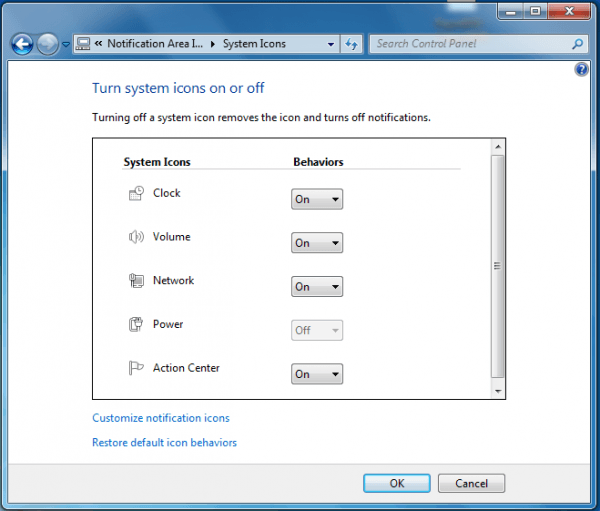
Task: Confirm changes with OK button
Action: click(x=397, y=483)
